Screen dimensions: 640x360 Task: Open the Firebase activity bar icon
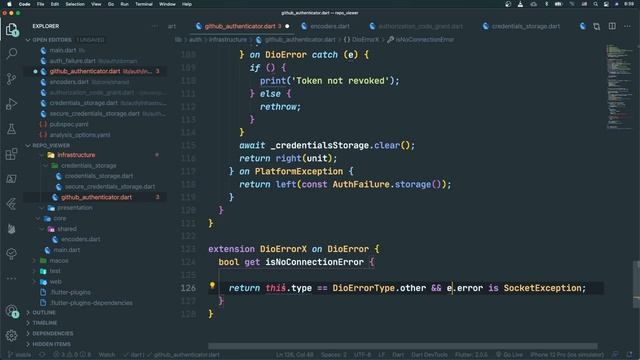coord(11,229)
